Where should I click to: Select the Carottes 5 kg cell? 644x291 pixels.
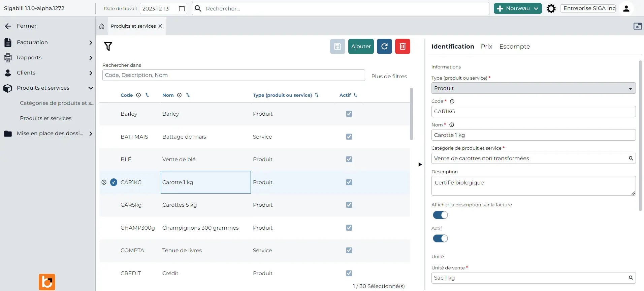(x=206, y=205)
